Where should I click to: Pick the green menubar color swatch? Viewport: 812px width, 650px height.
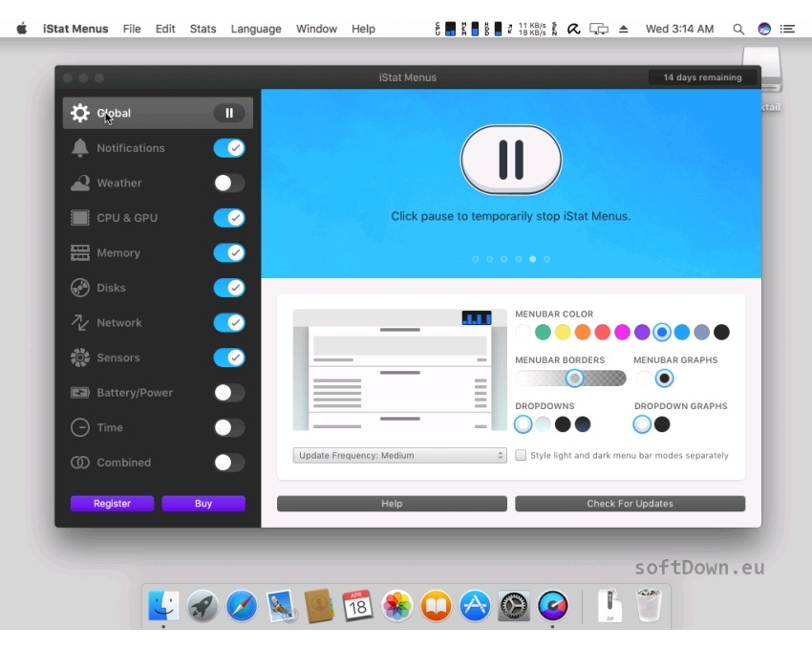coord(543,333)
